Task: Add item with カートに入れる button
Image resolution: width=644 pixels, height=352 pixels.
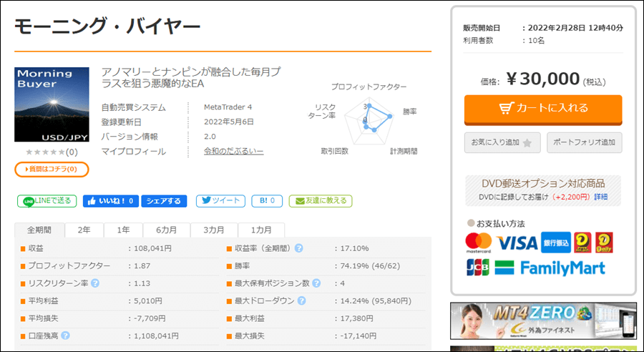Action: 543,109
